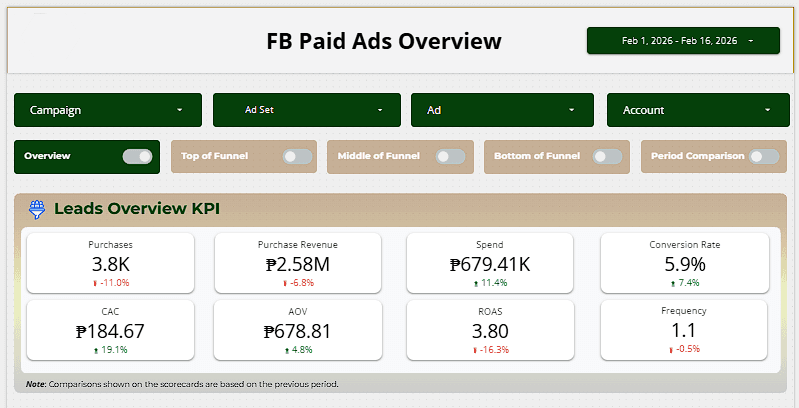Click the -0.5% change under Frequency
The image size is (799, 408).
(688, 349)
